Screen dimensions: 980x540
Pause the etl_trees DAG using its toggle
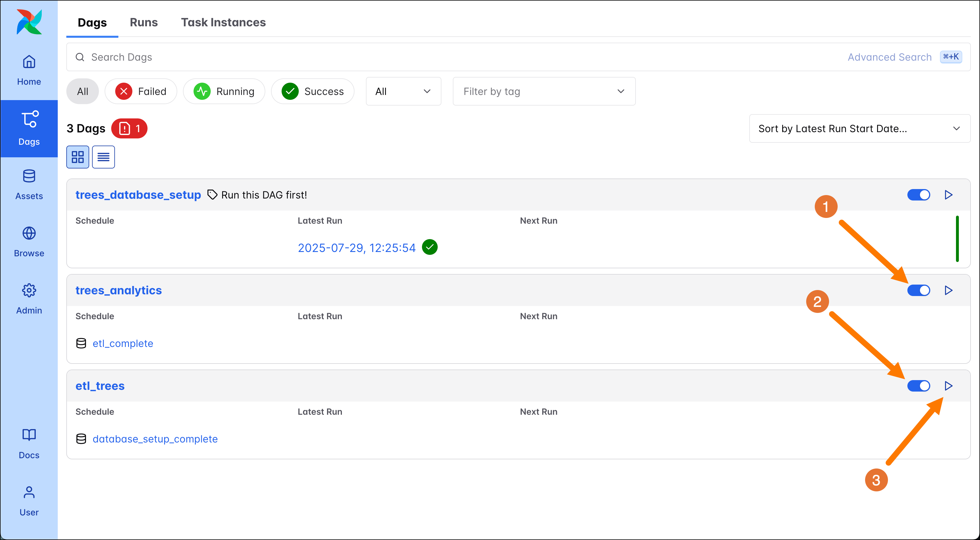[918, 386]
